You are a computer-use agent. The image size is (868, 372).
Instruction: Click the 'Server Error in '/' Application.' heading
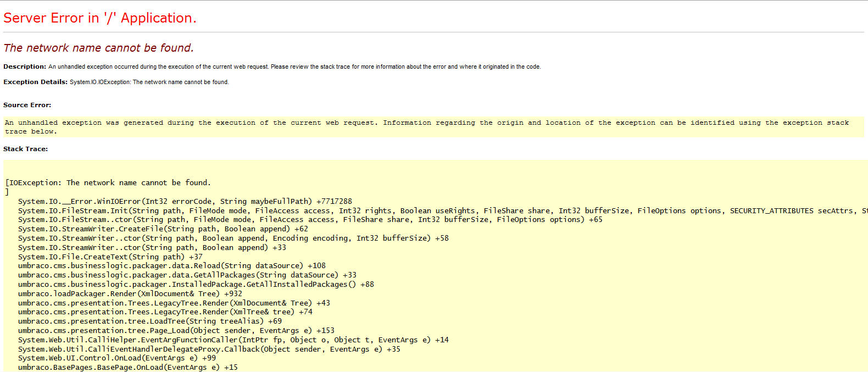[x=99, y=18]
